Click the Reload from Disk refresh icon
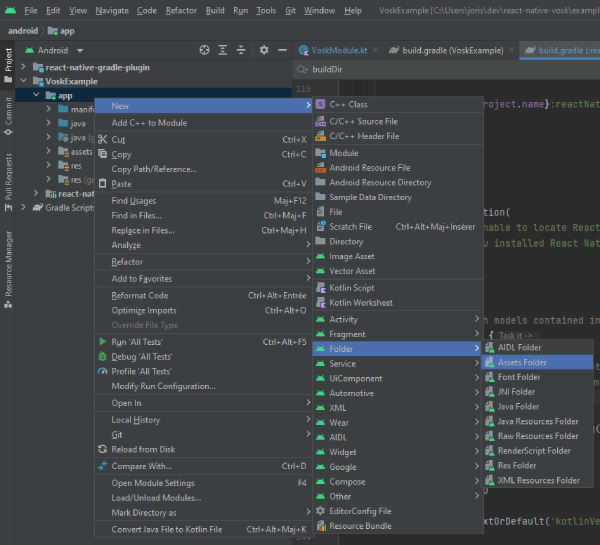 (x=102, y=449)
